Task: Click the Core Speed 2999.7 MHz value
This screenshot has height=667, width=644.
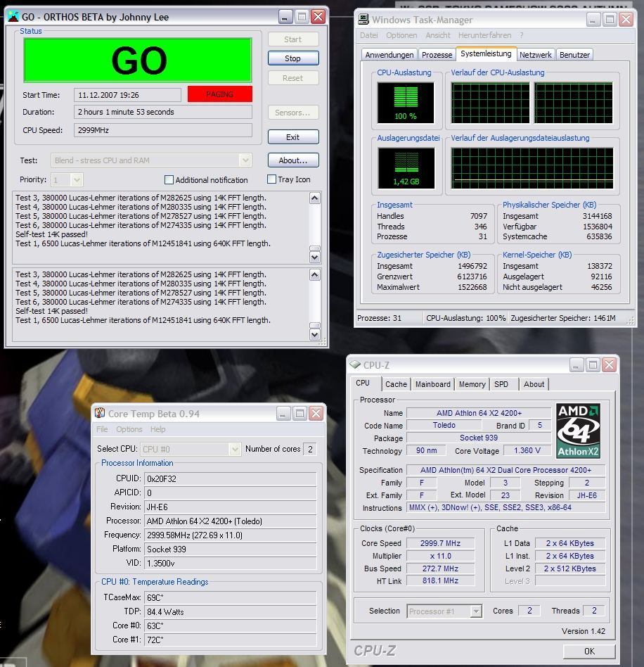Action: (440, 543)
